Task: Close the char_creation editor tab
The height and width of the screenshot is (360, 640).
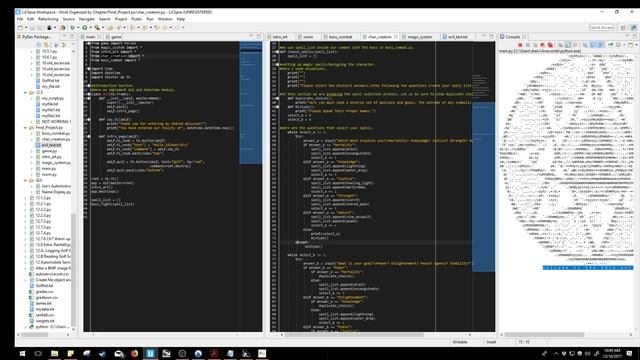Action: (x=396, y=37)
